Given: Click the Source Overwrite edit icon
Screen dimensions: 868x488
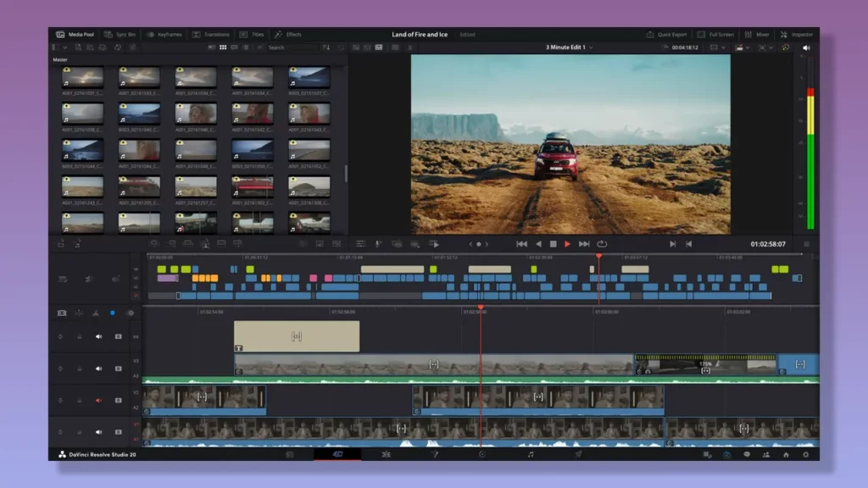Looking at the screenshot, I should 238,243.
